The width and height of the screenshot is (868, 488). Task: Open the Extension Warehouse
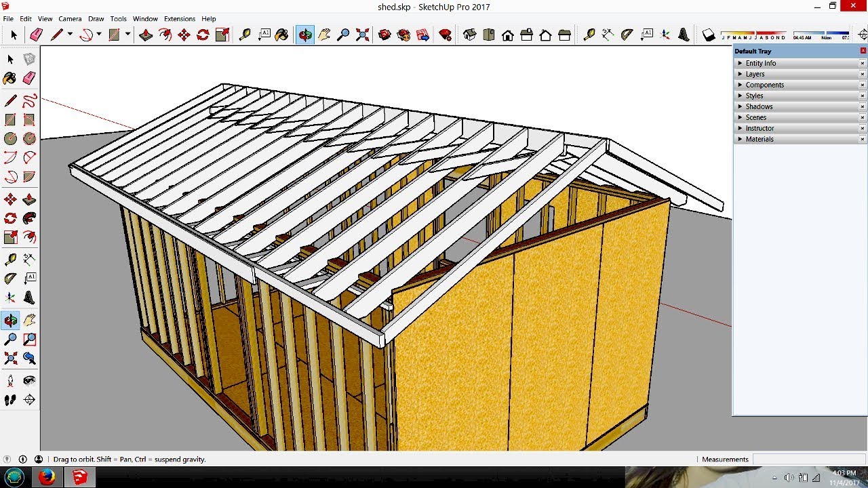point(403,35)
